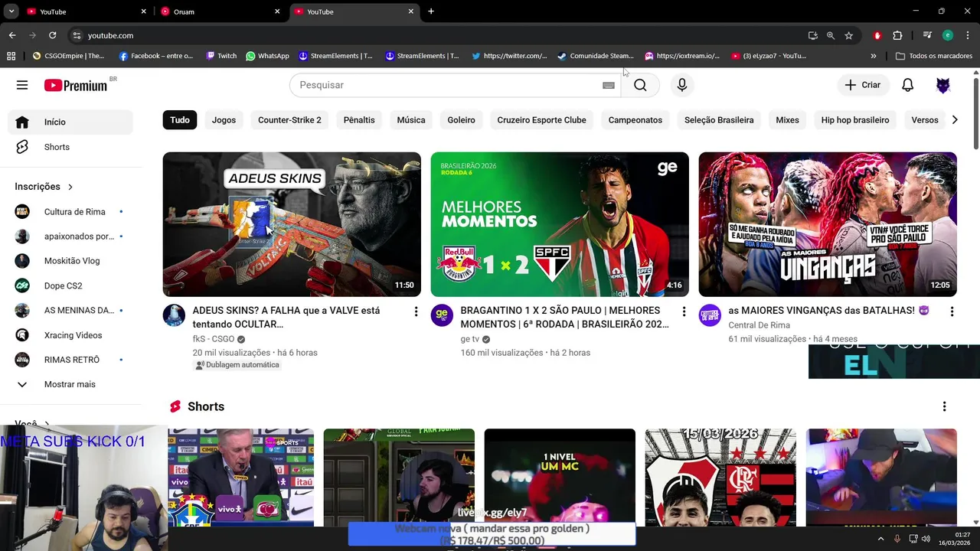Select the Hip hop brasileiro chip
The image size is (980, 551).
(x=855, y=120)
